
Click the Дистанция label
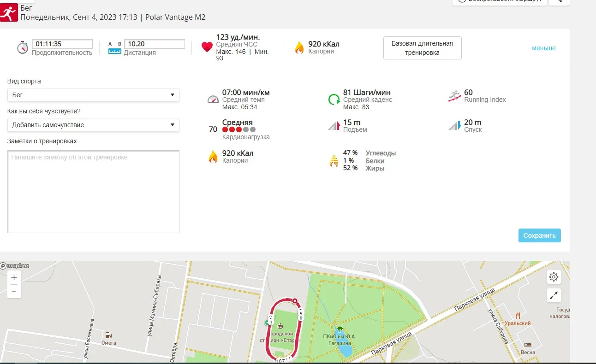[x=140, y=53]
